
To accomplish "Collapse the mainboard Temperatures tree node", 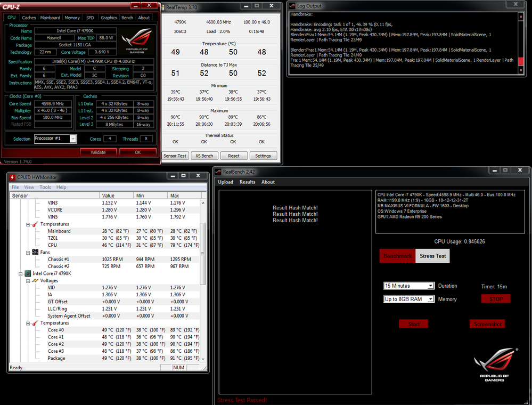I will tap(28, 224).
